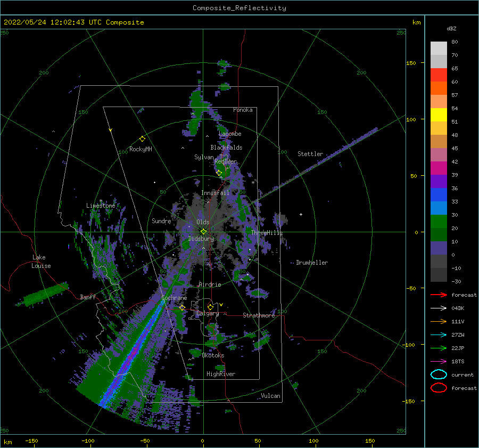Viewport: 479px width, 448px height.
Task: Select the Calgary city label
Action: [208, 313]
